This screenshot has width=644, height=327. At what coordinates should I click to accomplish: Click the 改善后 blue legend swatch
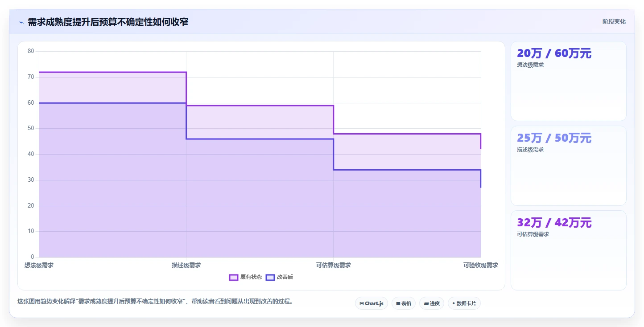(x=270, y=277)
